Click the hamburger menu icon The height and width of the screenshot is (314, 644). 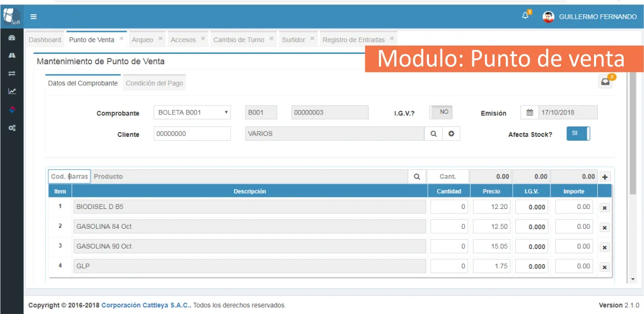point(34,16)
